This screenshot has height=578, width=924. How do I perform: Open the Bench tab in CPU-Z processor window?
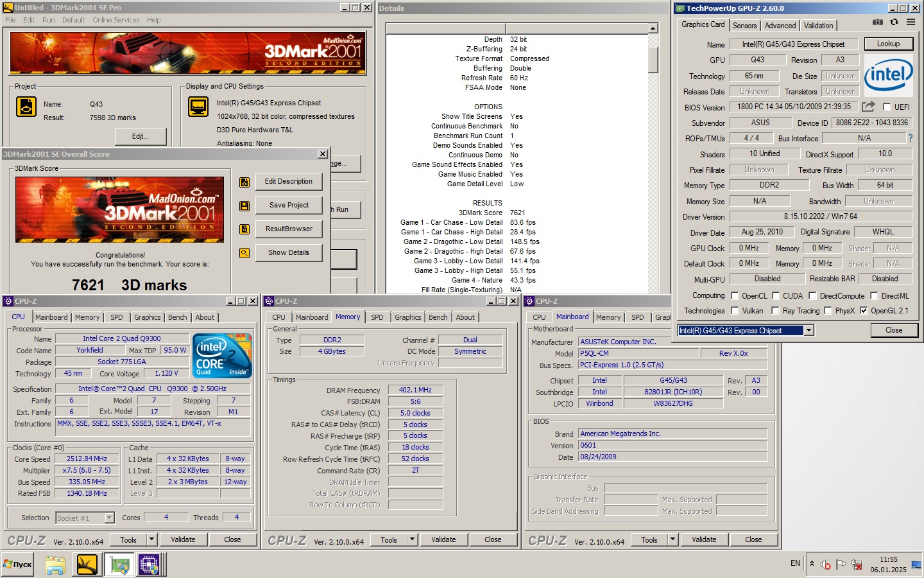click(178, 317)
